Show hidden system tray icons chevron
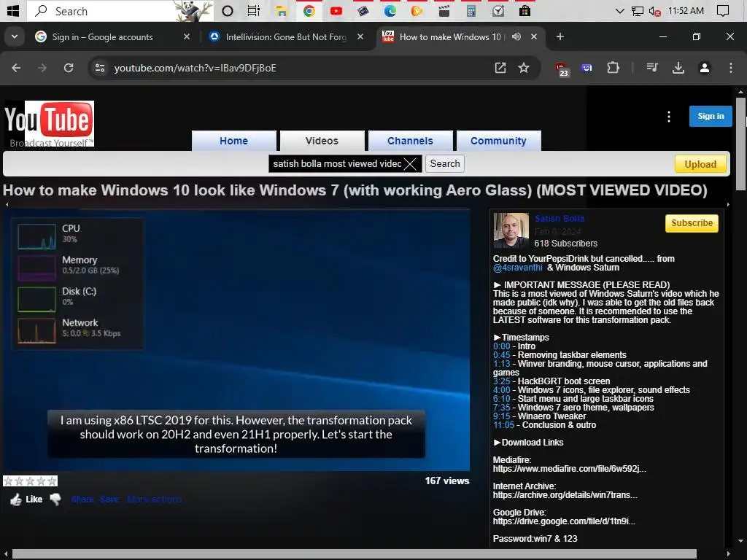 [x=619, y=11]
